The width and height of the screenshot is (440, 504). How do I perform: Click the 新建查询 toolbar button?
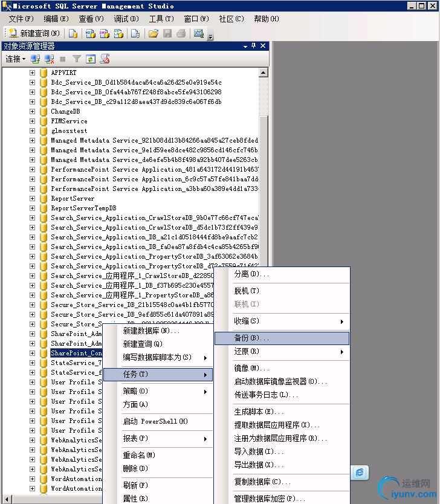pyautogui.click(x=34, y=33)
